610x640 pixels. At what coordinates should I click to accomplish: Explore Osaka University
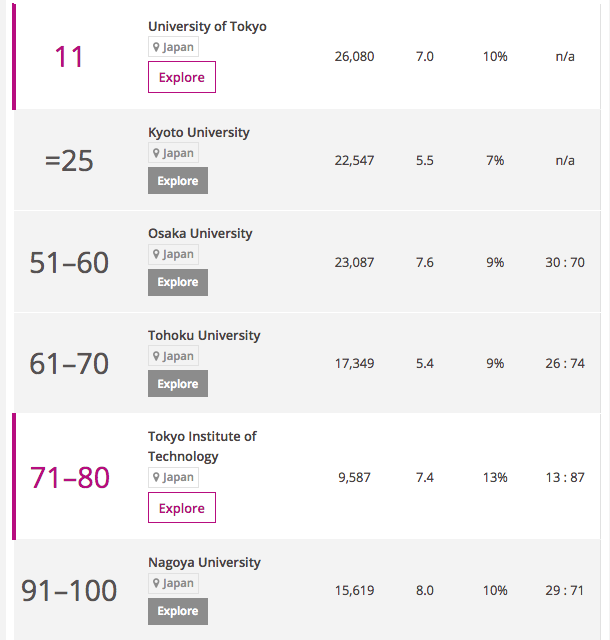(178, 282)
